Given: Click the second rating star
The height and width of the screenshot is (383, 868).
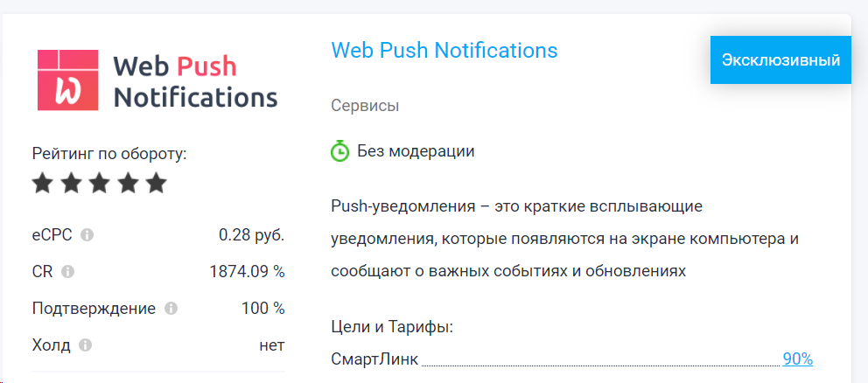Looking at the screenshot, I should point(72,183).
